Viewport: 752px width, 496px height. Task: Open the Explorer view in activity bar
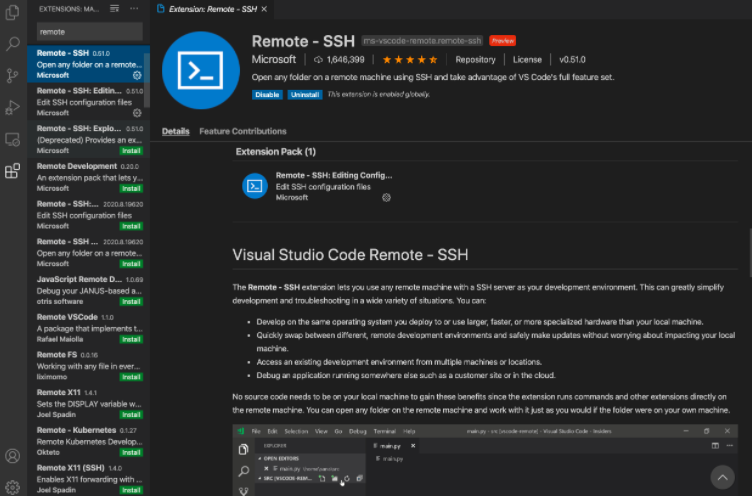[x=12, y=12]
